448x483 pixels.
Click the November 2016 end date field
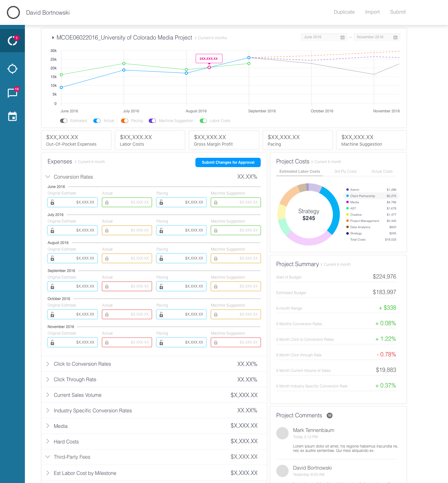point(377,37)
